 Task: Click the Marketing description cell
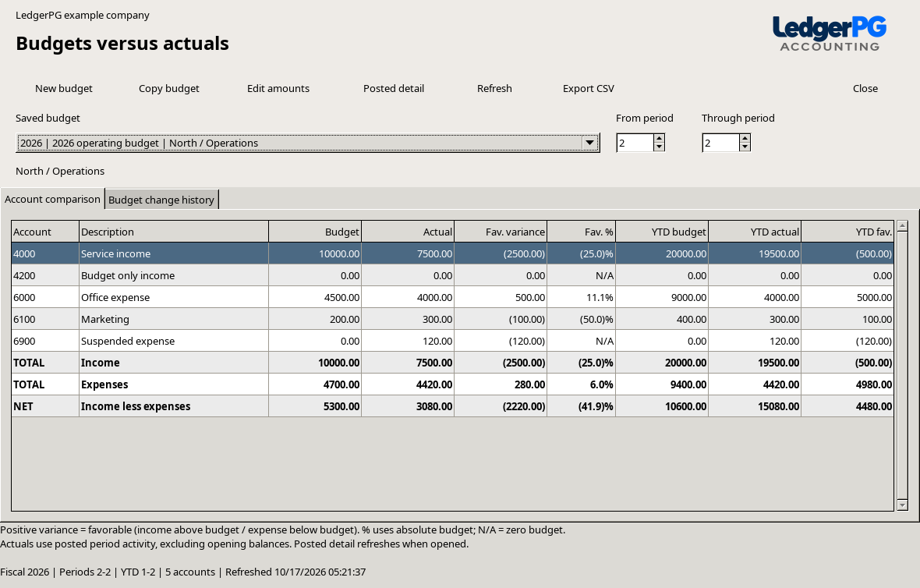tap(174, 319)
